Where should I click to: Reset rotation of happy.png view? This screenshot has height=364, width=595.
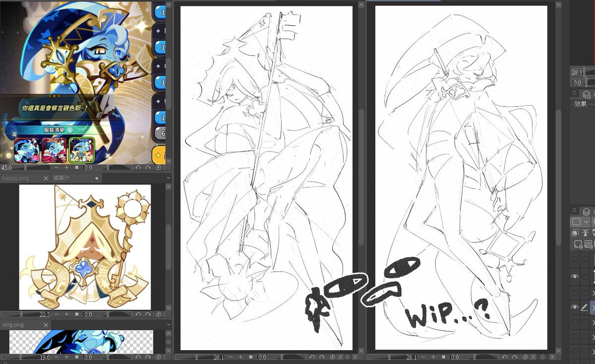coord(158,314)
